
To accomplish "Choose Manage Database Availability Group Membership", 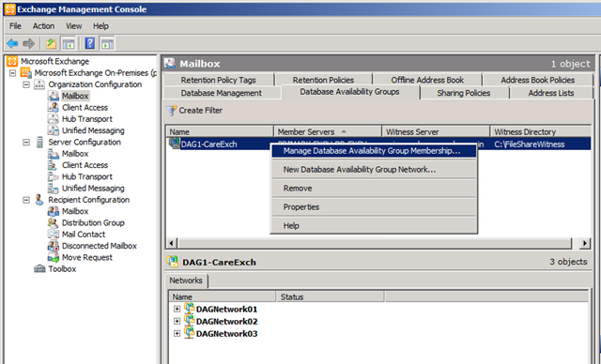I will (374, 151).
